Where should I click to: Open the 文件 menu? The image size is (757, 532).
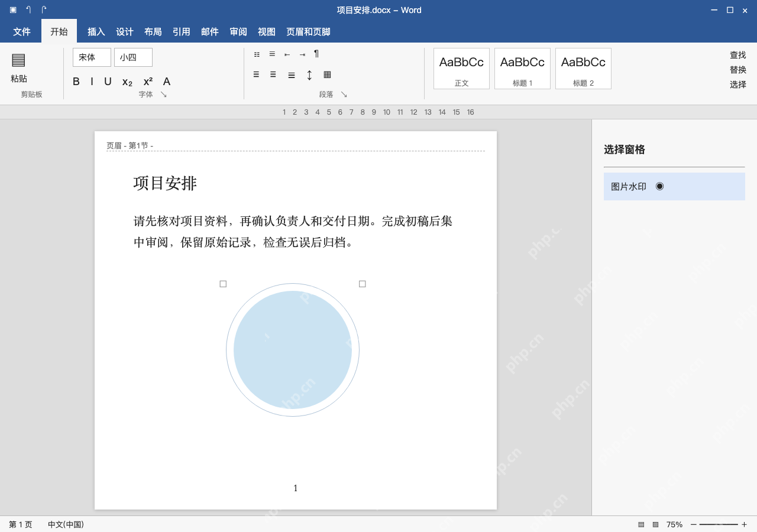click(x=22, y=32)
